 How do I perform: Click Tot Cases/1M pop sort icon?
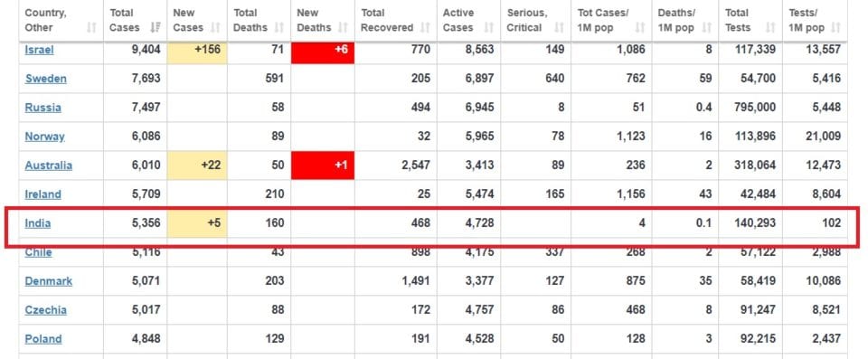click(x=640, y=28)
